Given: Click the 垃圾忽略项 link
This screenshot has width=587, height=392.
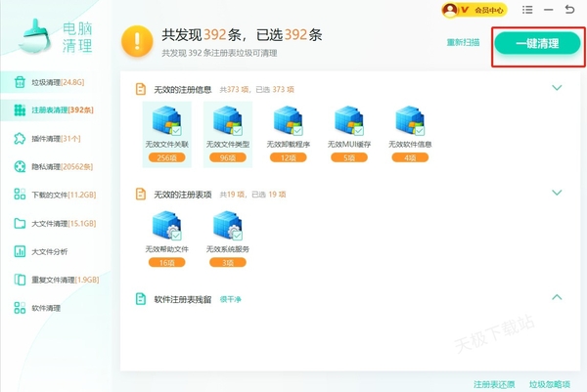Looking at the screenshot, I should click(550, 384).
